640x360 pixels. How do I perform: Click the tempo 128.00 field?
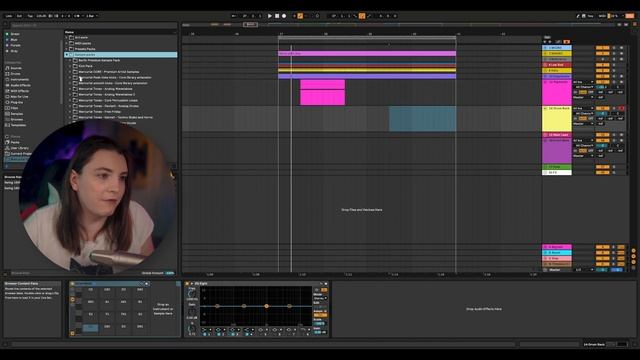pyautogui.click(x=41, y=16)
